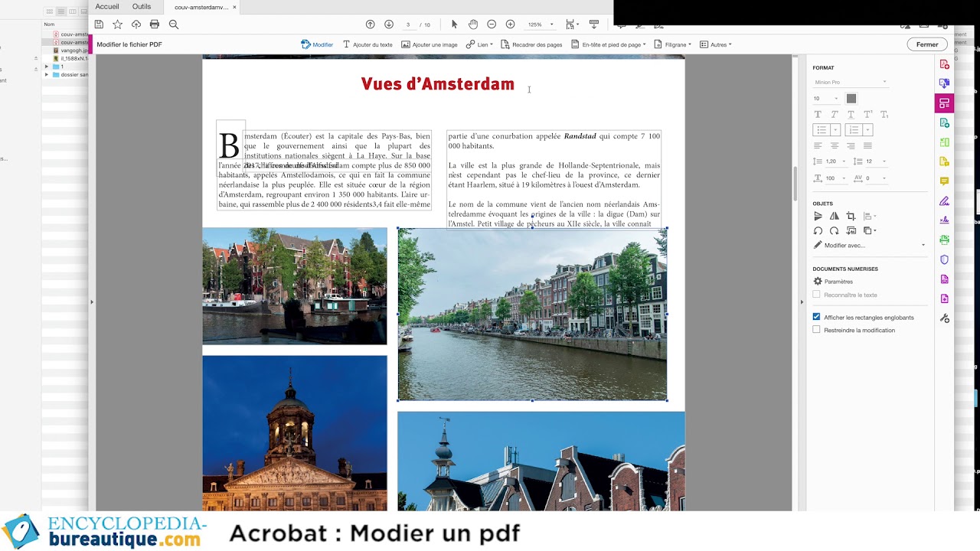Justify text in Format panel
Screen dimensions: 980x551
(x=867, y=145)
